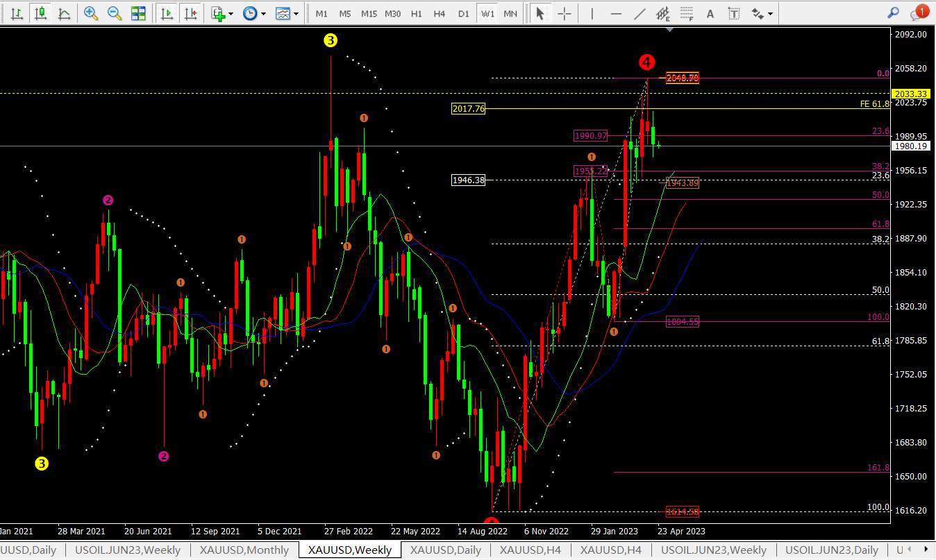This screenshot has height=560, width=936.
Task: Click the 27 Feb 2022 date label
Action: 349,532
